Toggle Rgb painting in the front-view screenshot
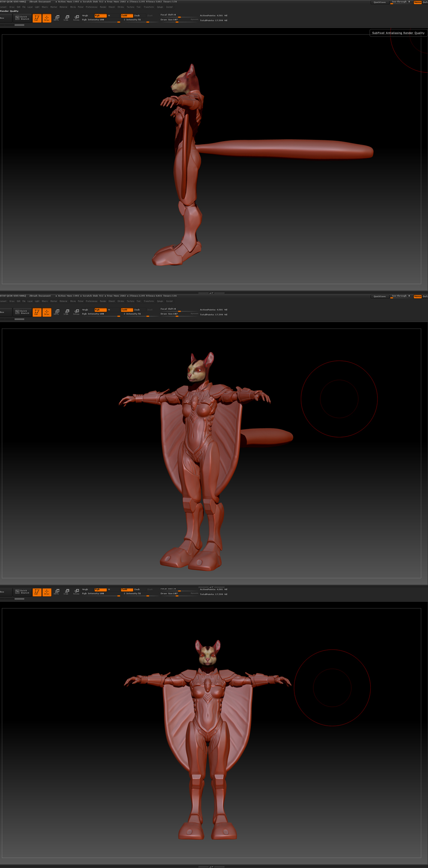The image size is (428, 868). click(x=100, y=589)
